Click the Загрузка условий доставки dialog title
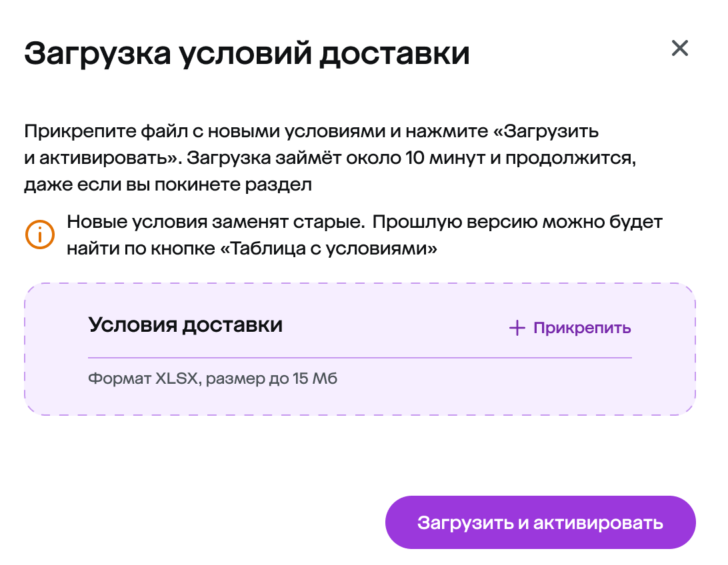 click(247, 53)
